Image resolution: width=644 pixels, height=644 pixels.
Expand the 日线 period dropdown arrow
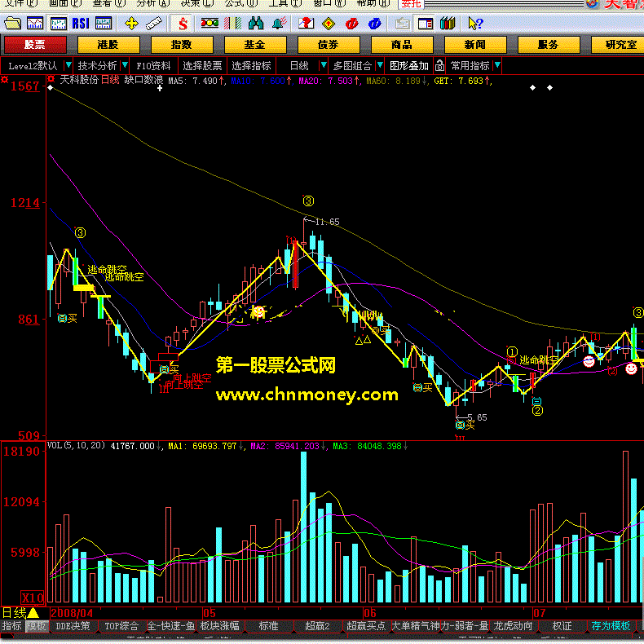[x=324, y=65]
